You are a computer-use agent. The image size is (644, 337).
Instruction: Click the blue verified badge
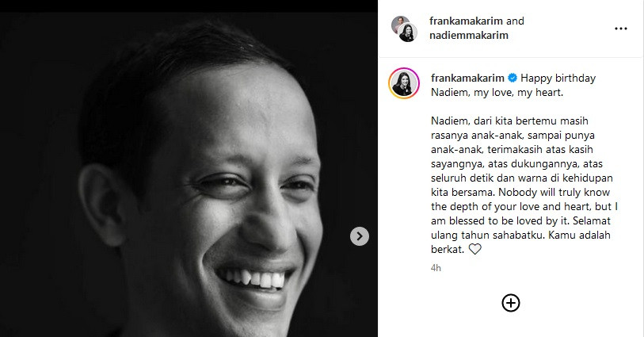click(x=513, y=79)
